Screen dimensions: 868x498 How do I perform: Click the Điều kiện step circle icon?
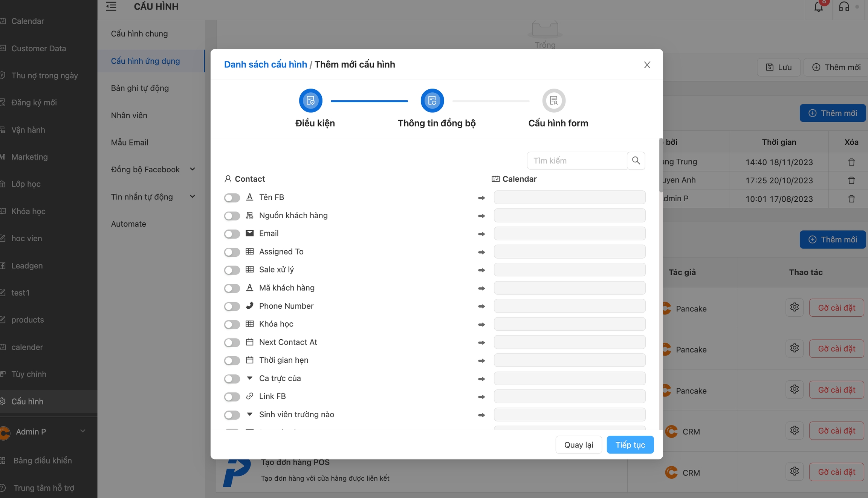click(x=310, y=101)
